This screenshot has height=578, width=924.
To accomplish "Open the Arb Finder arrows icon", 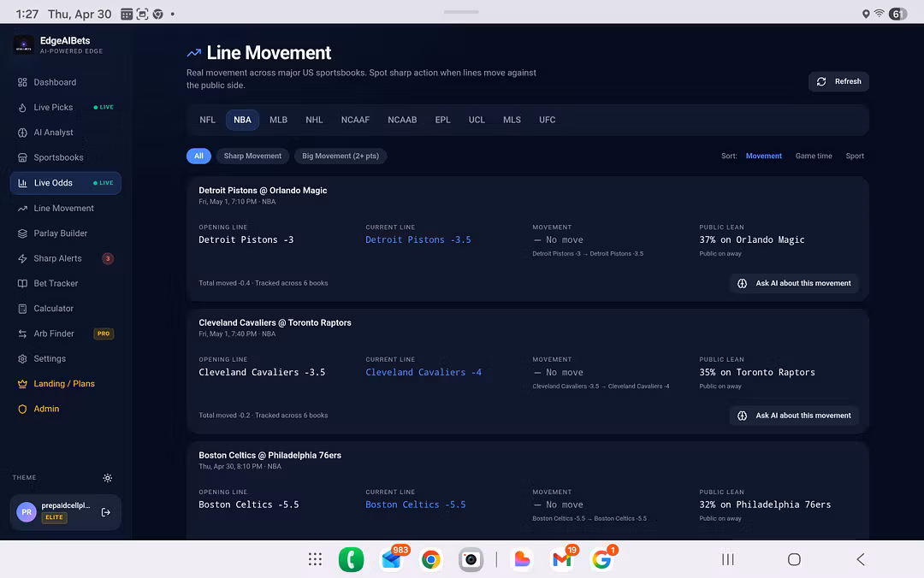I will pyautogui.click(x=22, y=333).
